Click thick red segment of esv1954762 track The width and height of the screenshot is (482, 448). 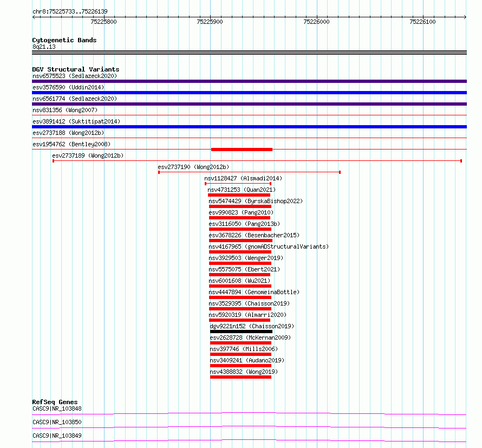(x=242, y=150)
